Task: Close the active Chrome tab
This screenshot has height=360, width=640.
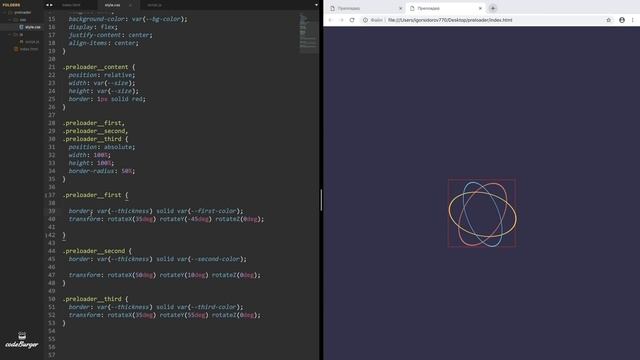Action: (480, 8)
